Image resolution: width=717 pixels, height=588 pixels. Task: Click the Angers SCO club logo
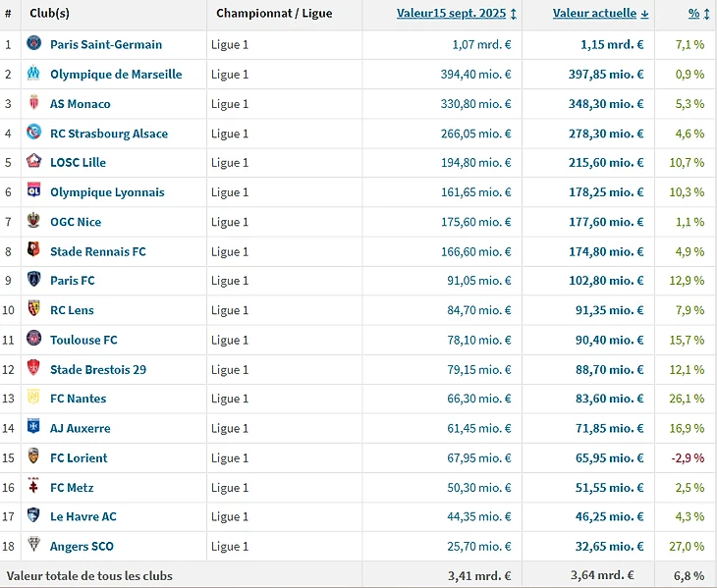click(34, 546)
